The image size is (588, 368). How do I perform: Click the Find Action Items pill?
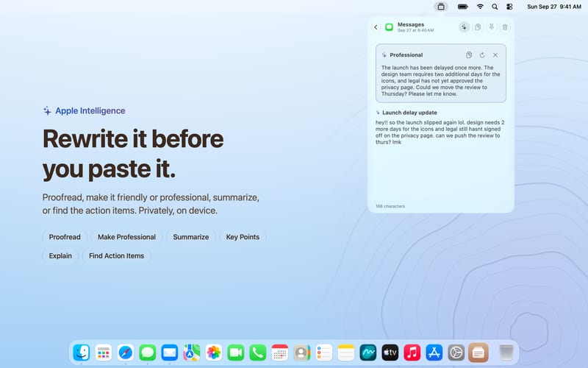point(116,255)
